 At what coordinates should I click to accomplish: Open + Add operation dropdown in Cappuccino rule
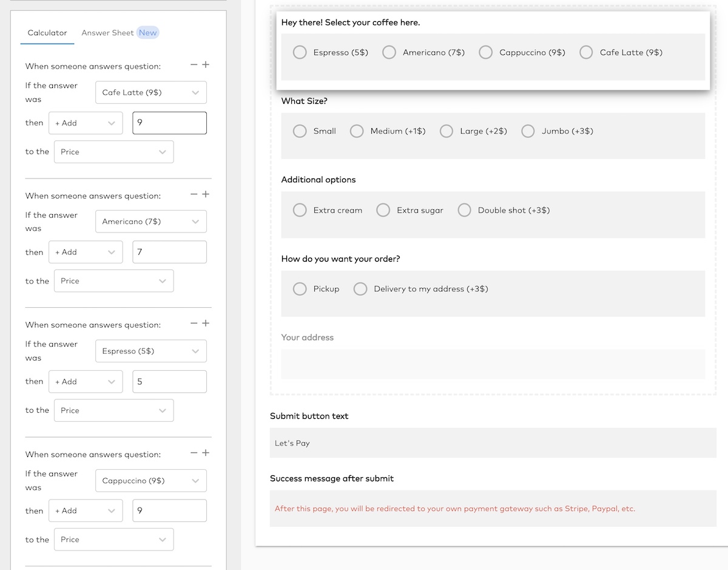point(86,511)
